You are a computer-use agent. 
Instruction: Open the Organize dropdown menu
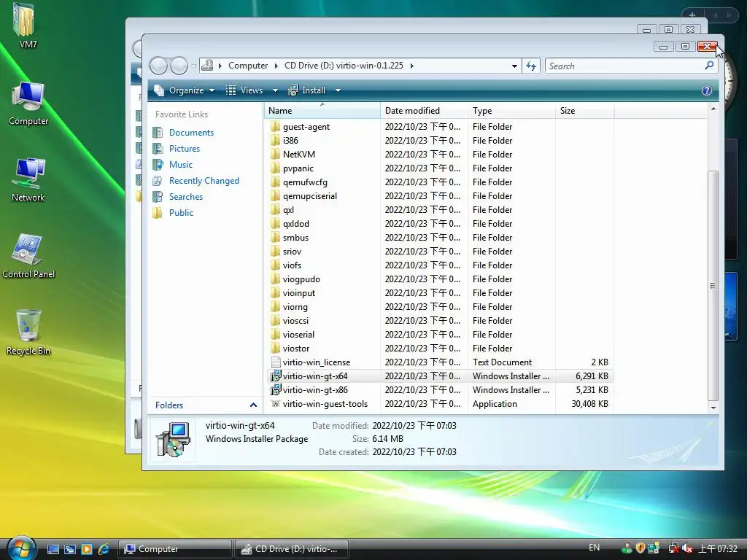pyautogui.click(x=185, y=90)
